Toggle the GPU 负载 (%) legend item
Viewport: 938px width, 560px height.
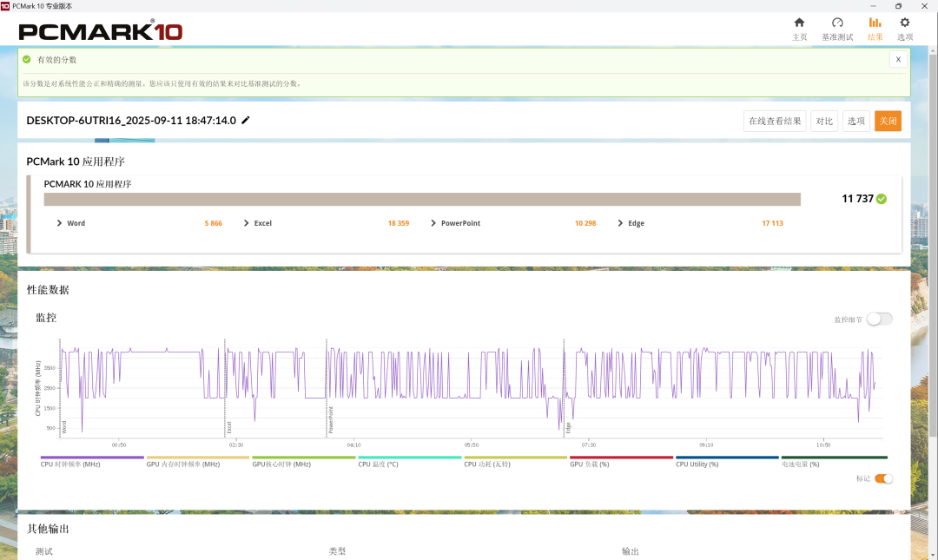[621, 461]
